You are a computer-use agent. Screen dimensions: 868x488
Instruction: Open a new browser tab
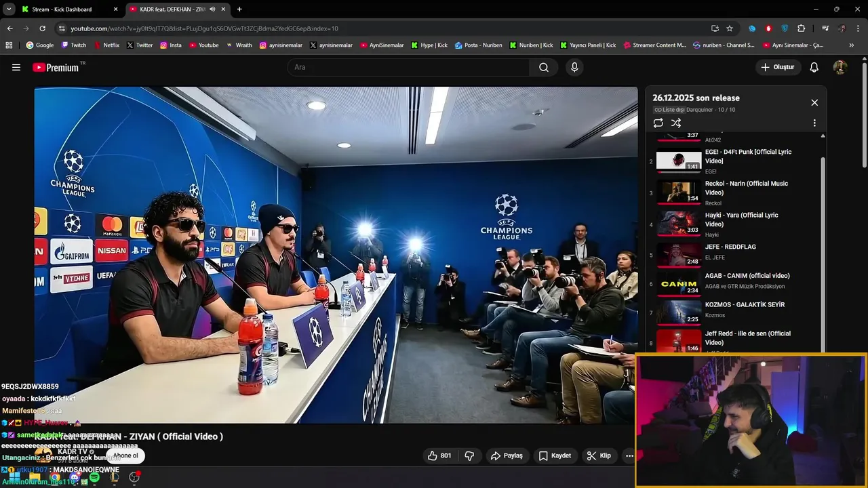click(239, 9)
